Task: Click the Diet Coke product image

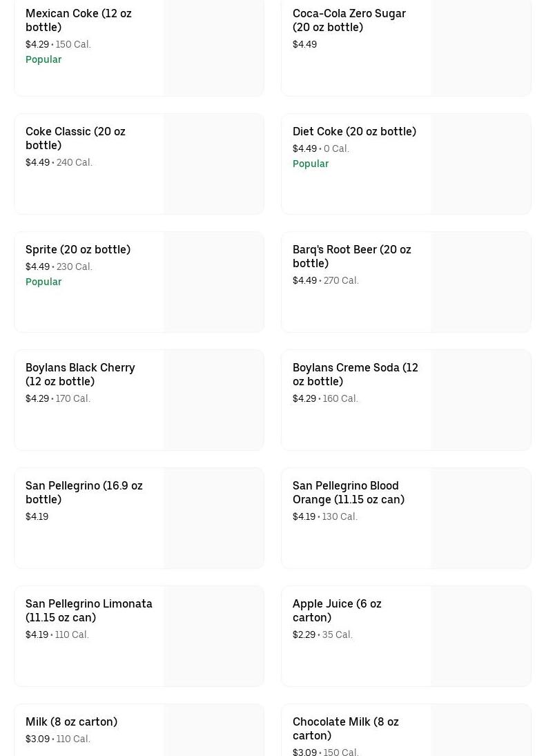Action: pyautogui.click(x=481, y=164)
